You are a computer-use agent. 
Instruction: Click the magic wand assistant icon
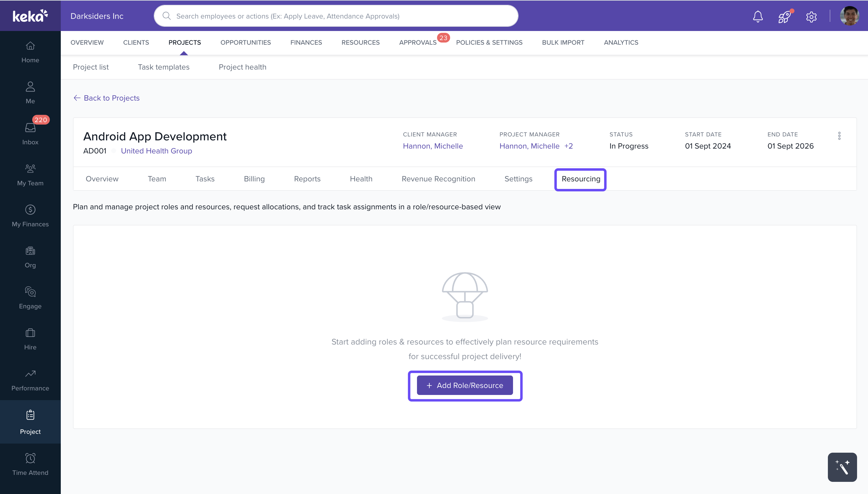(x=842, y=467)
